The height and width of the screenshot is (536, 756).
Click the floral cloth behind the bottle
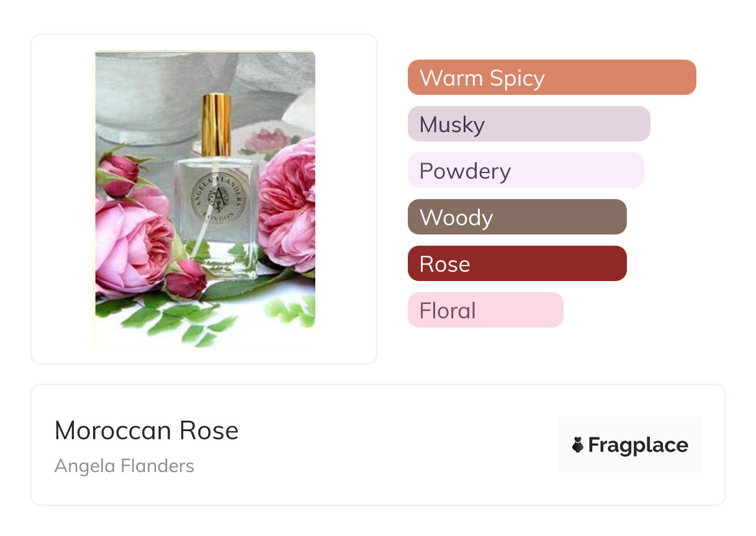(267, 141)
